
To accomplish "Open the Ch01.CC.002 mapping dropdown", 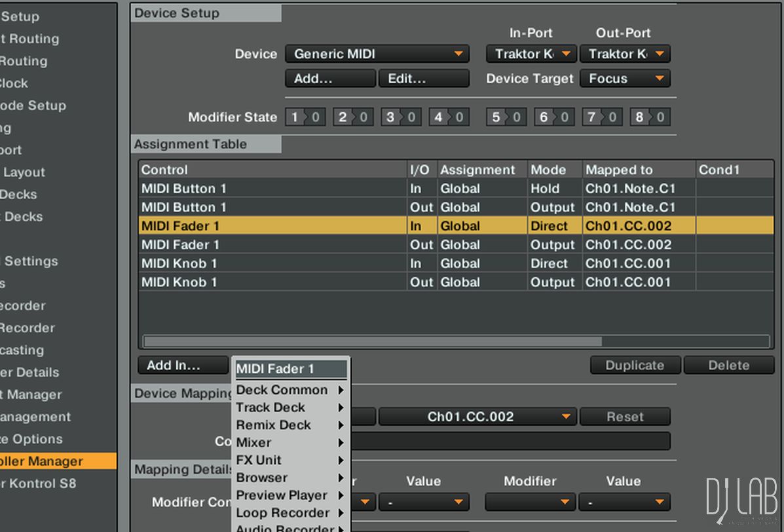I will tap(477, 417).
